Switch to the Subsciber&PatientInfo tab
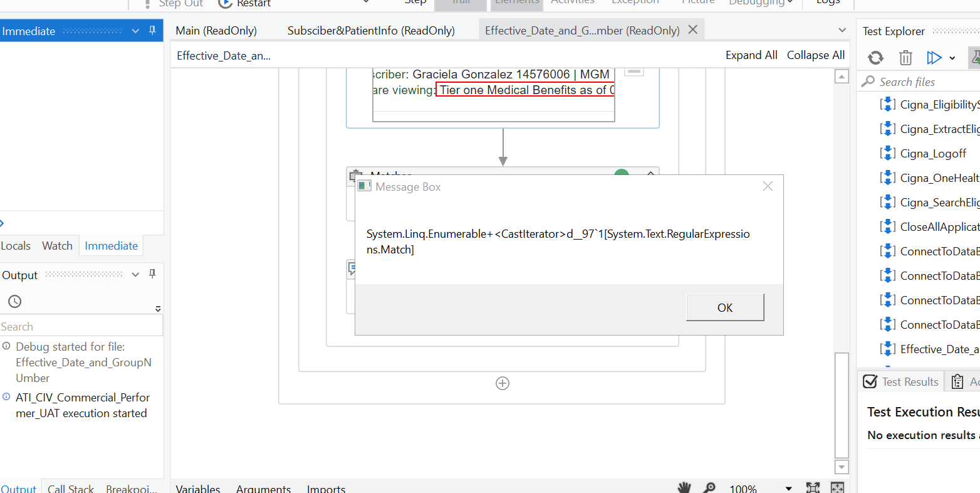Screen dimensions: 980x493 [371, 30]
